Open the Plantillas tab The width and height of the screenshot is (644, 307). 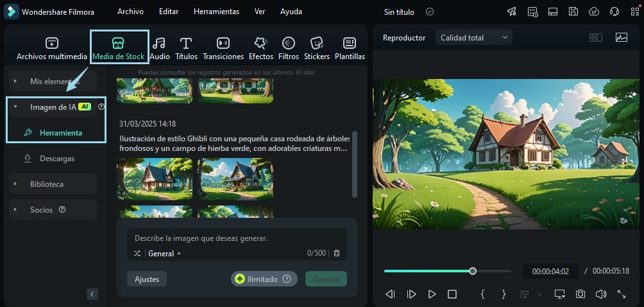point(350,49)
